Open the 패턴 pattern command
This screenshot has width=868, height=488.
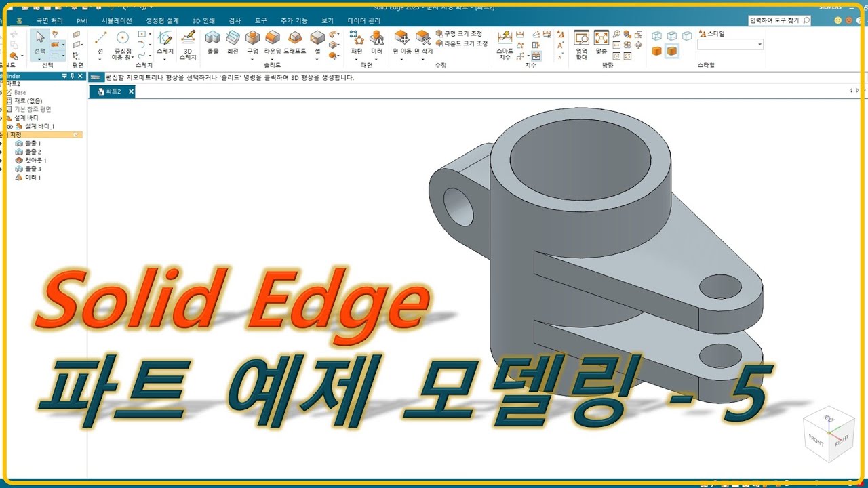[x=357, y=42]
